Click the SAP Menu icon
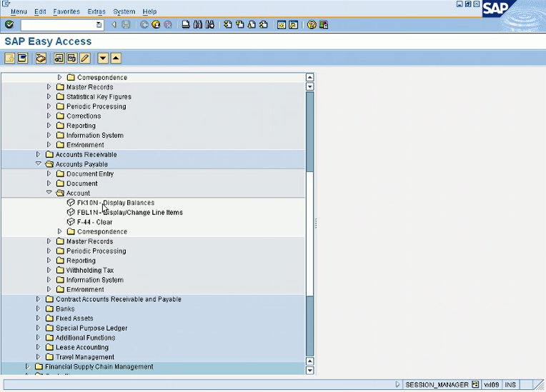This screenshot has height=392, width=546. [23, 58]
